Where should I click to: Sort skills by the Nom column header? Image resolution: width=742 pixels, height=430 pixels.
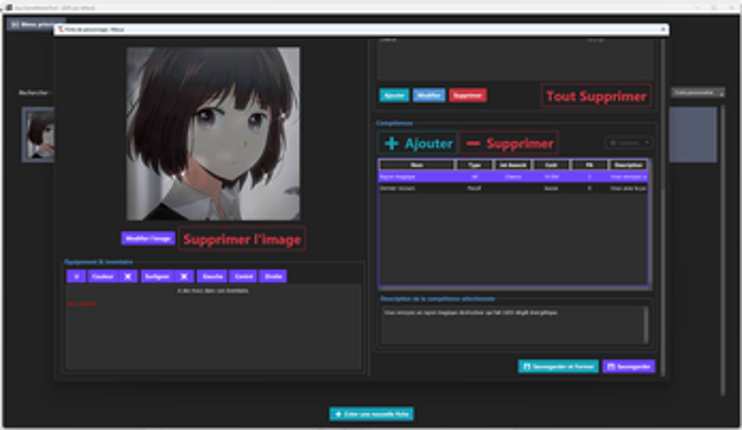click(416, 165)
